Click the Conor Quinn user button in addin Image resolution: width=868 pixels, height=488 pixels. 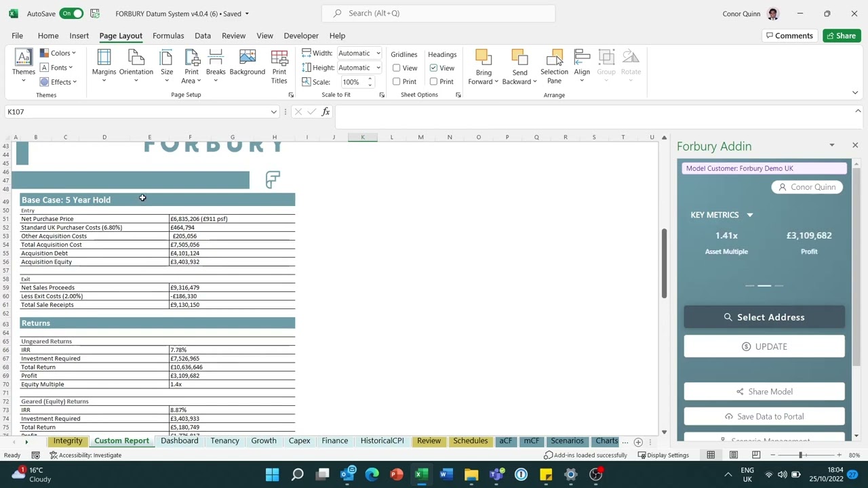807,187
